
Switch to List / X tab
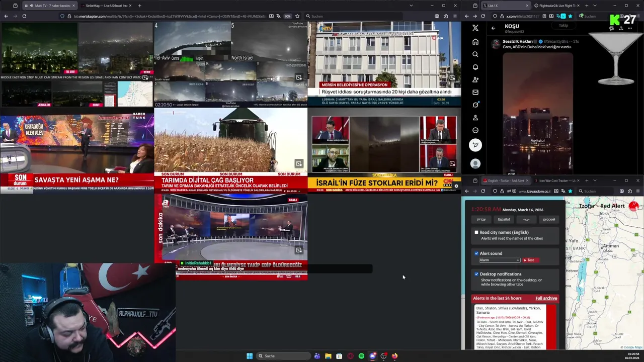point(505,6)
